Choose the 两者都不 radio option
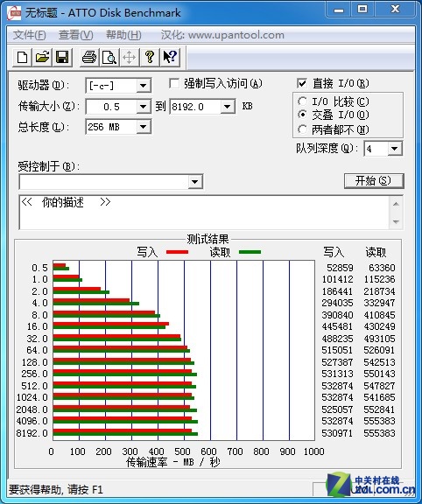The width and height of the screenshot is (422, 504). pyautogui.click(x=302, y=129)
